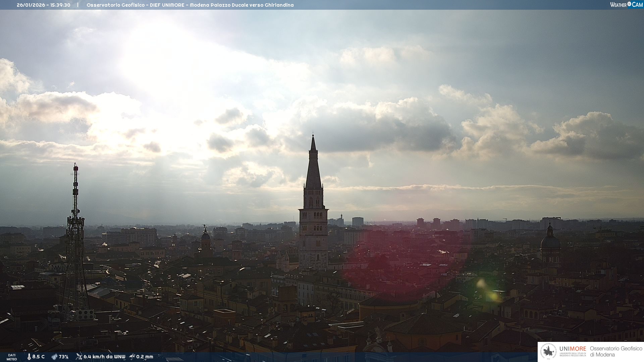
Task: Click the thermometer temperature icon
Action: point(29,357)
